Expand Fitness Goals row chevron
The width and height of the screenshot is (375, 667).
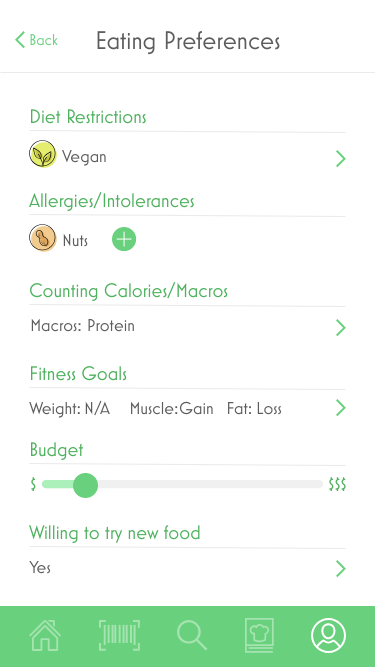(341, 408)
